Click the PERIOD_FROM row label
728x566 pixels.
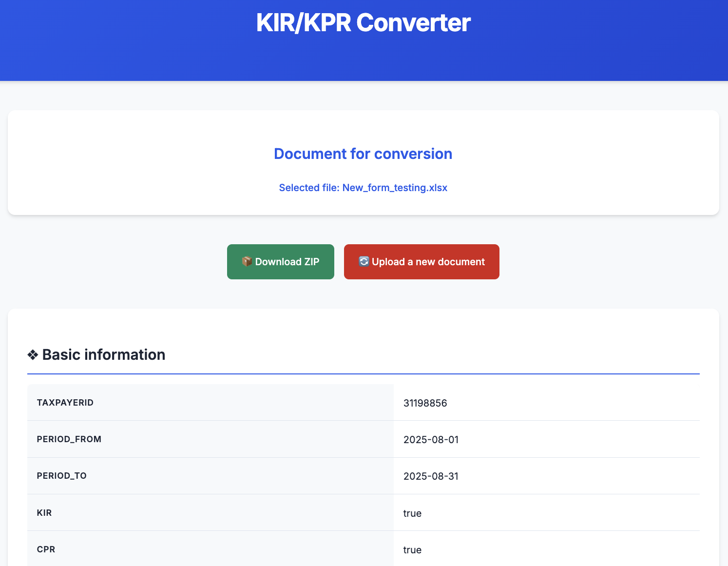coord(69,439)
